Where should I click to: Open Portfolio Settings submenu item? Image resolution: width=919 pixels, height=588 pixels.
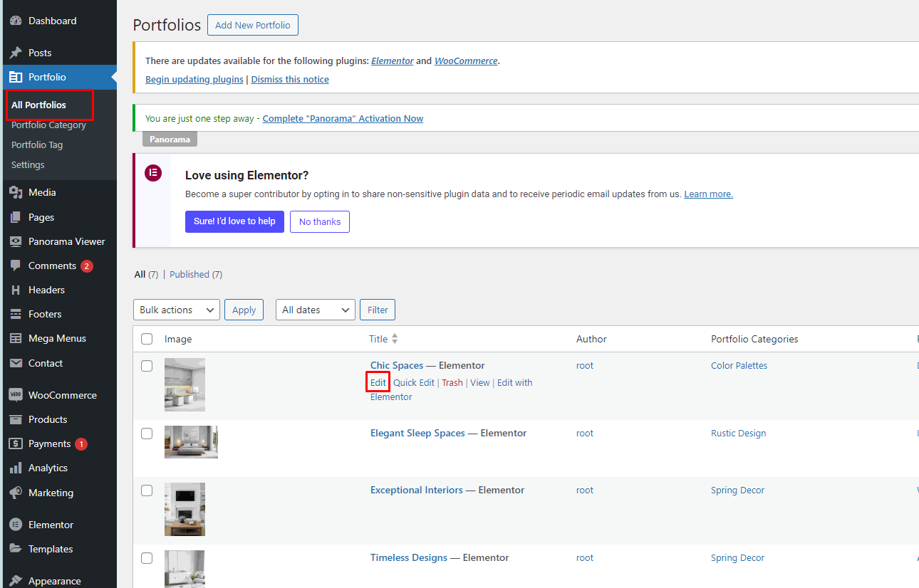click(x=28, y=164)
